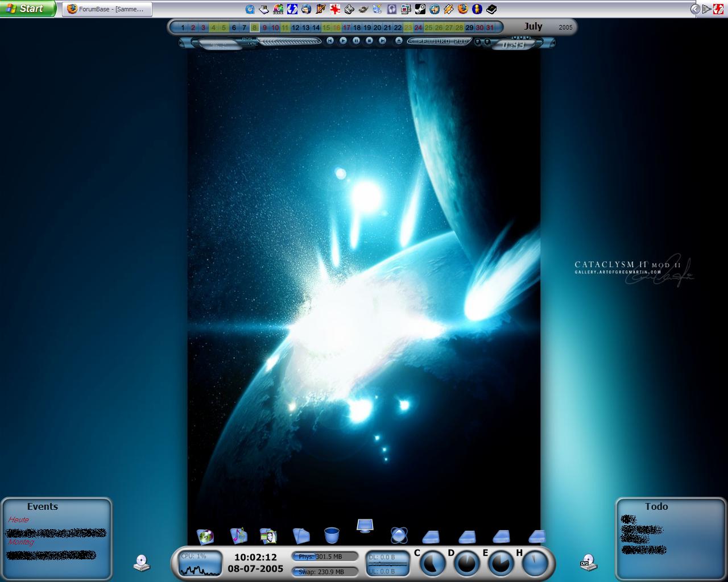The image size is (728, 582).
Task: Open the fourth blue drive dock icon
Action: [536, 537]
